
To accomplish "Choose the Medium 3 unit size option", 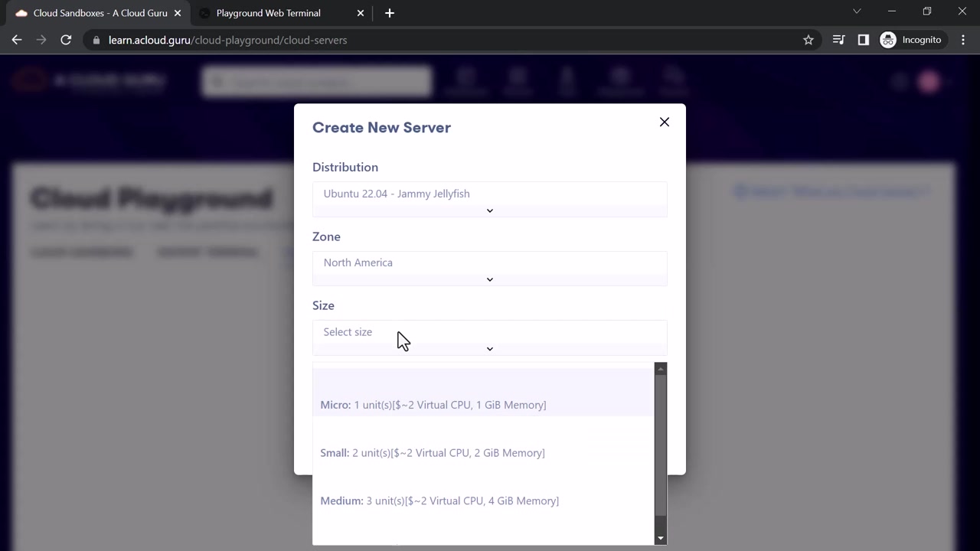I will 483,500.
